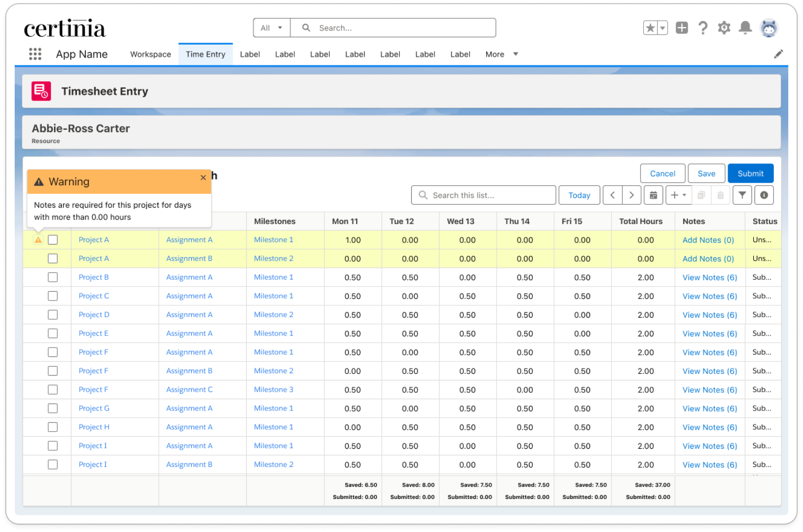The width and height of the screenshot is (803, 532).
Task: Check the checkbox on the first Project A row
Action: pyautogui.click(x=52, y=239)
